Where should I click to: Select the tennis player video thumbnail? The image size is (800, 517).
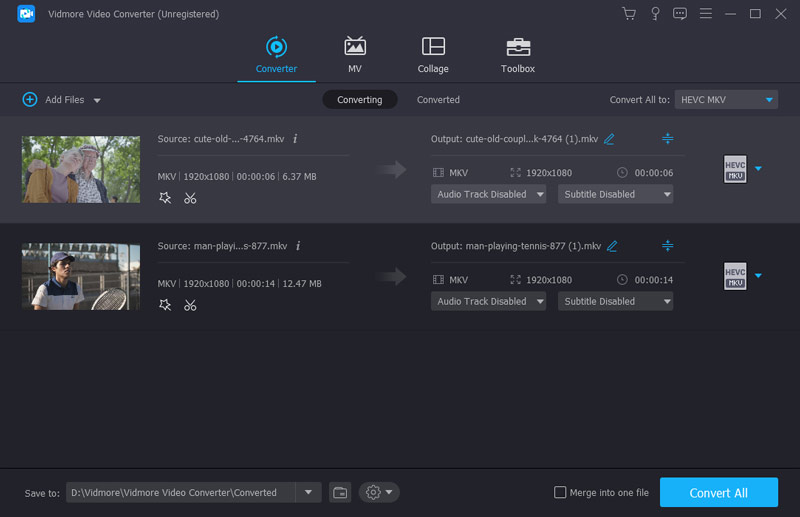click(81, 276)
